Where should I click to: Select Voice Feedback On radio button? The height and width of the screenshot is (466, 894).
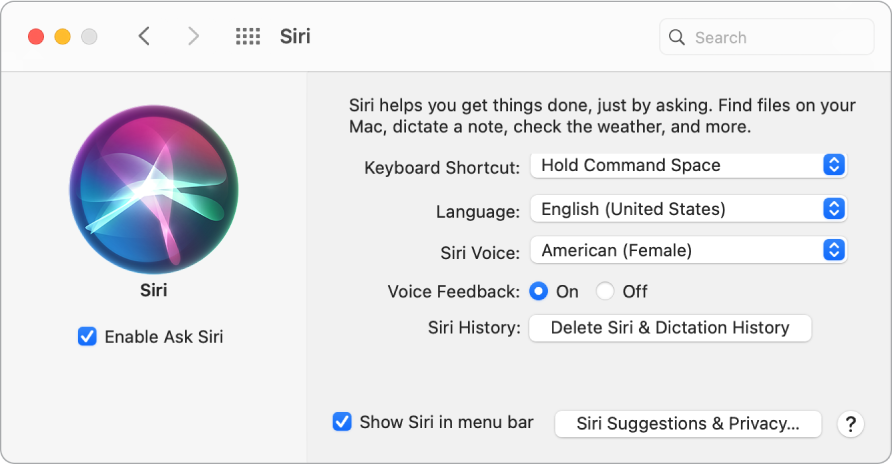pyautogui.click(x=539, y=291)
